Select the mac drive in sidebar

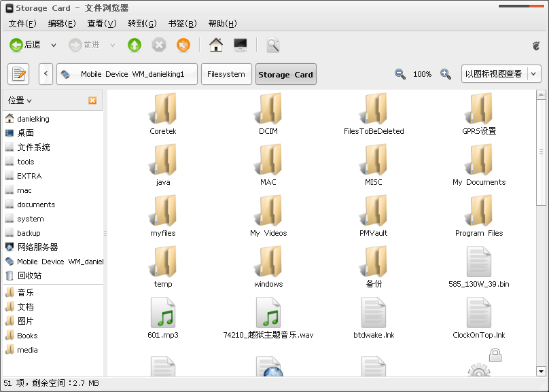(x=53, y=190)
